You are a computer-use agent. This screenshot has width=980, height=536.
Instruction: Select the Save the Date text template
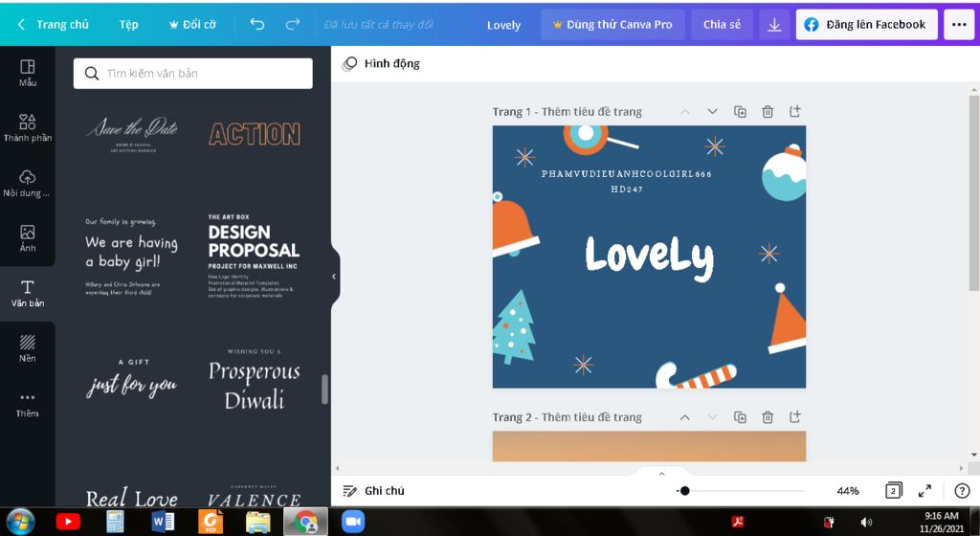(x=132, y=134)
